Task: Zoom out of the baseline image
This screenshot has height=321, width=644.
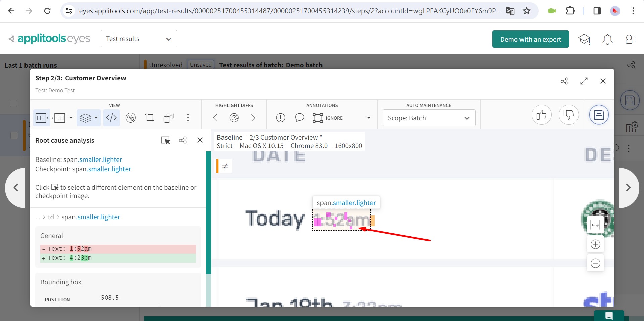Action: point(595,263)
